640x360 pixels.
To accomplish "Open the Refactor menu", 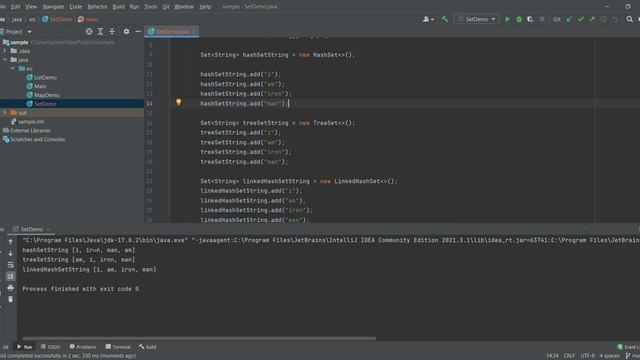I will [x=98, y=7].
